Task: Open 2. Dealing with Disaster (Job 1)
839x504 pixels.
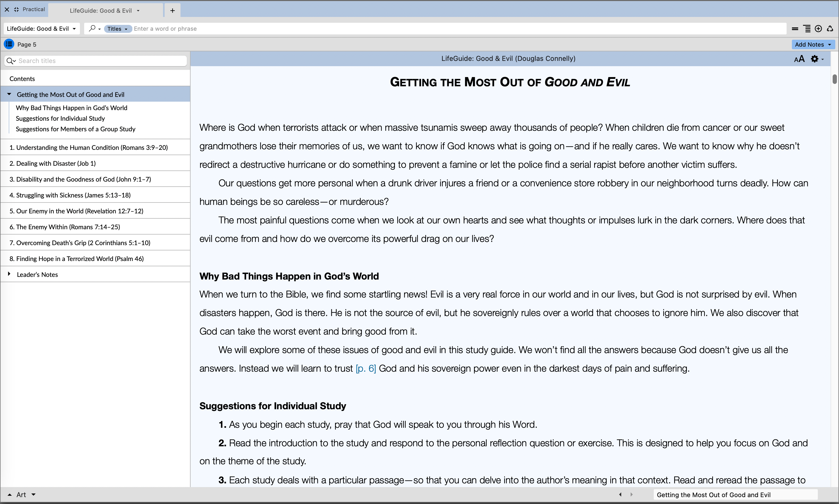Action: [x=95, y=163]
